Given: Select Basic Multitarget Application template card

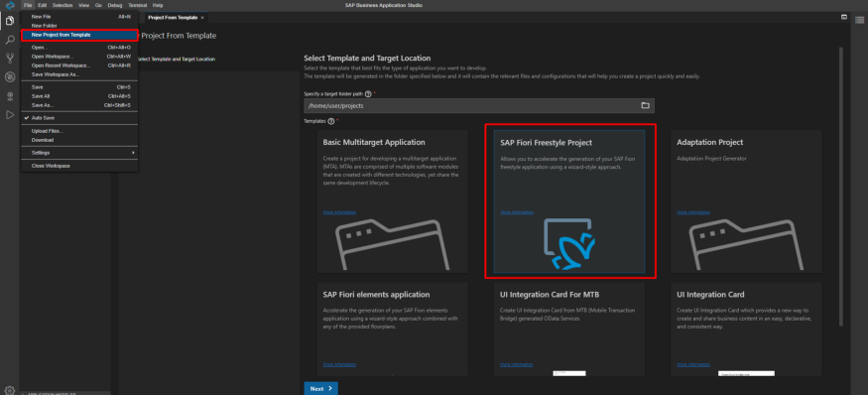Looking at the screenshot, I should pyautogui.click(x=393, y=201).
